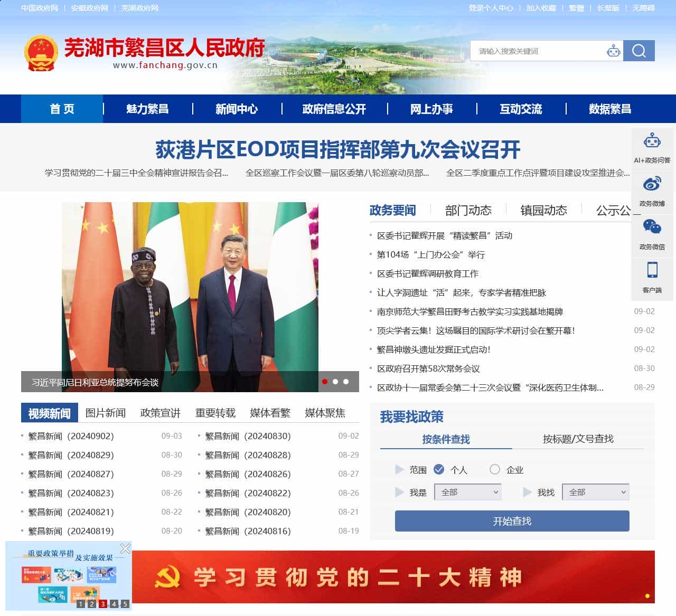Click the search keyword input field

539,51
